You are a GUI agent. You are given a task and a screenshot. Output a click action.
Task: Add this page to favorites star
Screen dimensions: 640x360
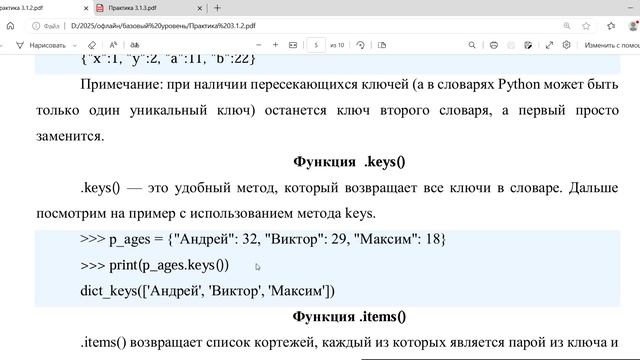tap(586, 26)
